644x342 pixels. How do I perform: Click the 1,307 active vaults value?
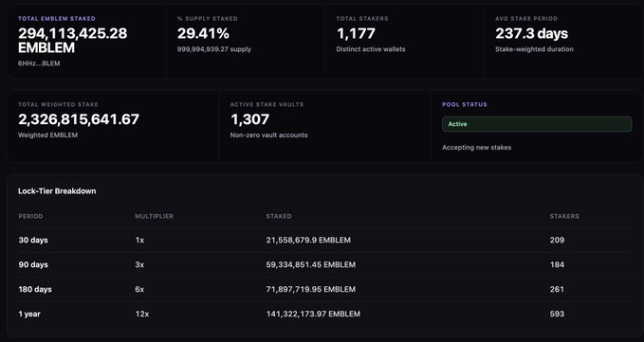point(249,119)
